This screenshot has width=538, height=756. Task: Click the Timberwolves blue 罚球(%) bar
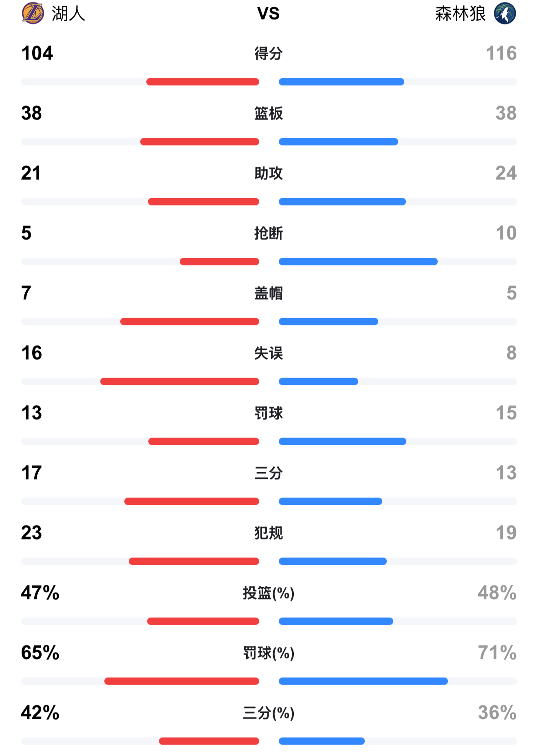(363, 681)
